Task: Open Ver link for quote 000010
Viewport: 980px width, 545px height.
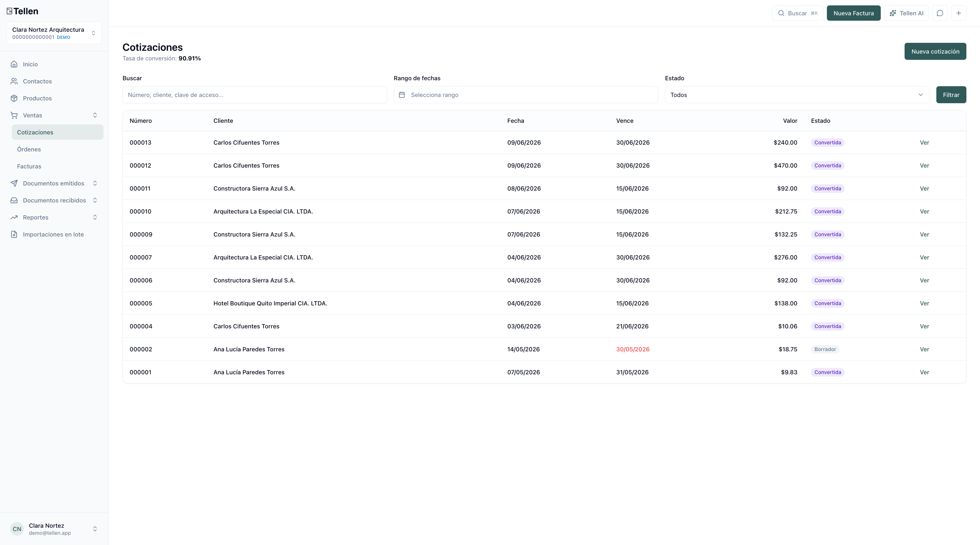Action: coord(924,212)
